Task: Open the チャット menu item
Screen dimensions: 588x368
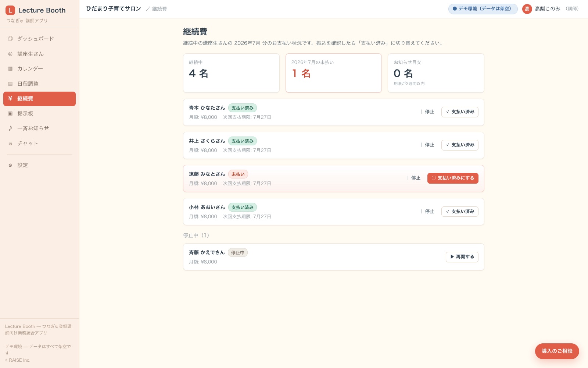Action: [x=39, y=144]
